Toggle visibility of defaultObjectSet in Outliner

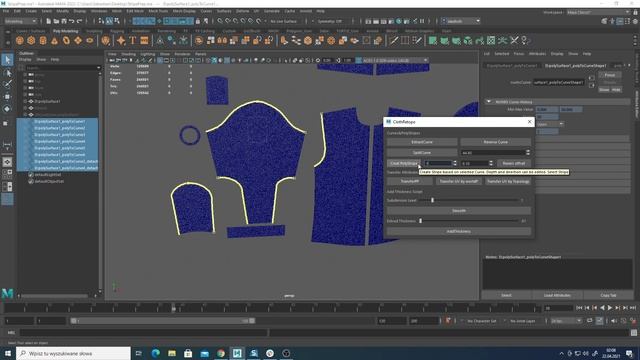31,181
